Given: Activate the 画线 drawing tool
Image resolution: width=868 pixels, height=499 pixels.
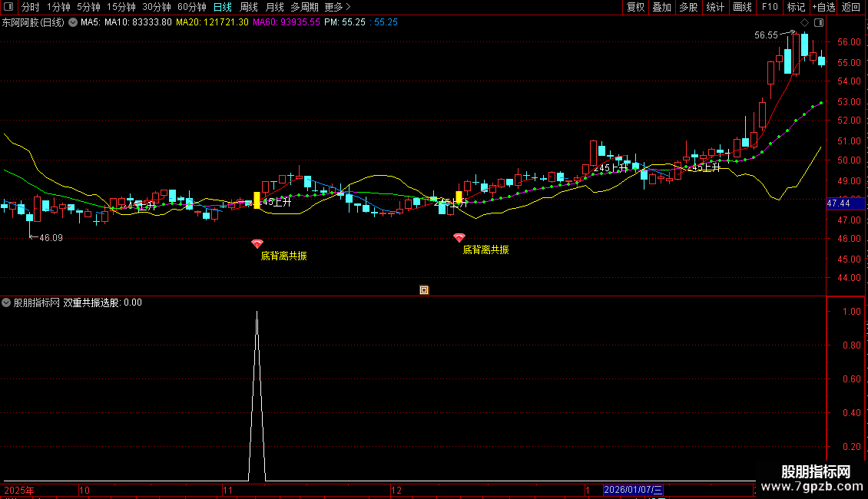Looking at the screenshot, I should point(742,7).
